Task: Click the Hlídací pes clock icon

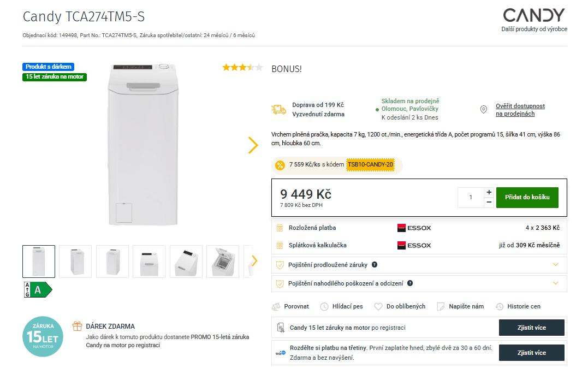Action: (324, 307)
